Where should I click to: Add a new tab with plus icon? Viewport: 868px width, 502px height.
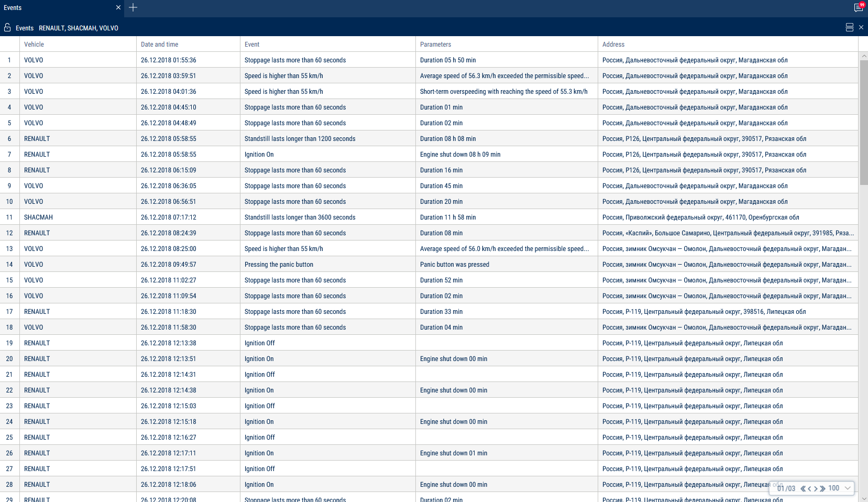(133, 7)
